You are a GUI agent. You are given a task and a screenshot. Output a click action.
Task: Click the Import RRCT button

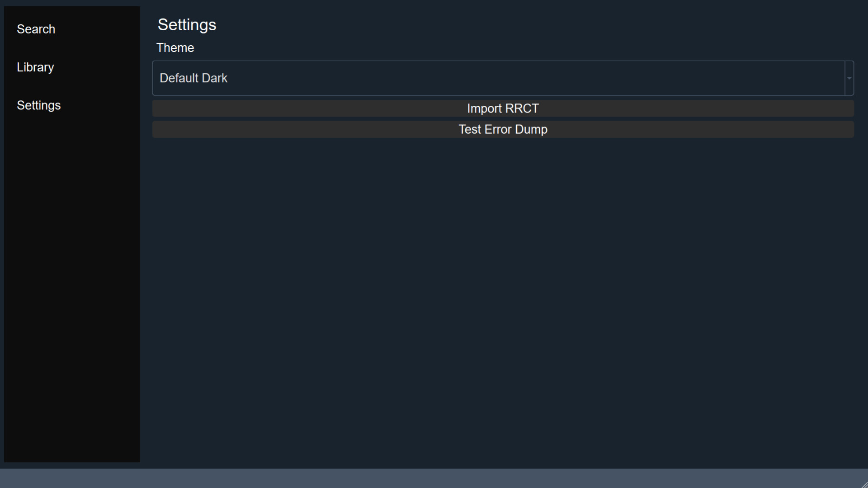[x=503, y=108]
